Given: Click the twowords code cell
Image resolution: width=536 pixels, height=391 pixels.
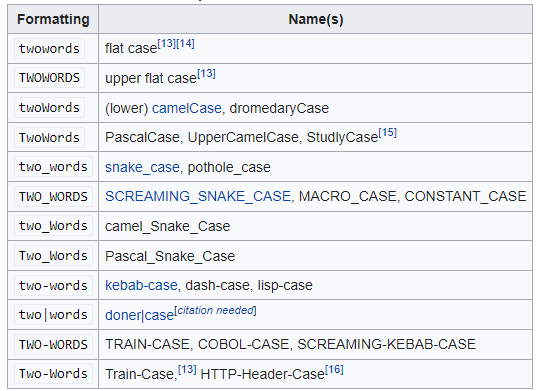Looking at the screenshot, I should click(x=49, y=49).
